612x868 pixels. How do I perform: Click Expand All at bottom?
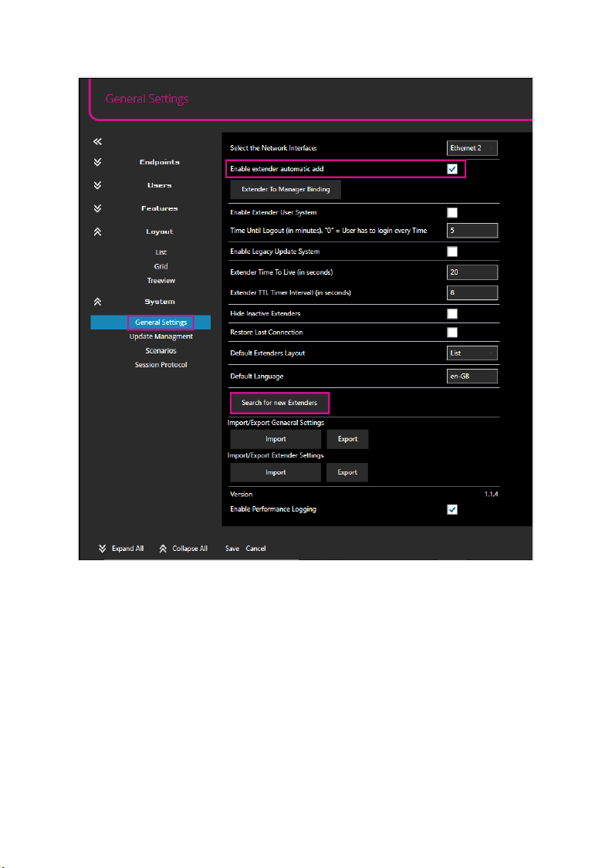click(x=127, y=549)
